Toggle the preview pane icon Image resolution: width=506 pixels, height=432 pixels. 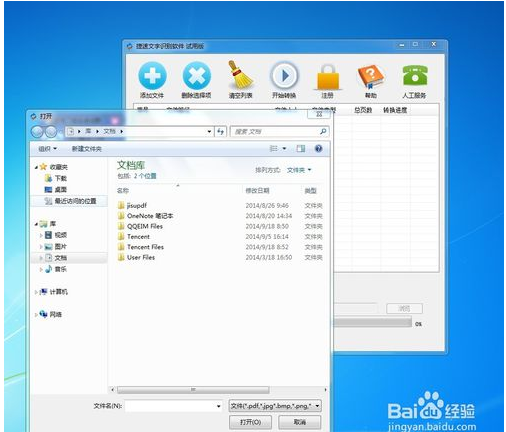(301, 148)
